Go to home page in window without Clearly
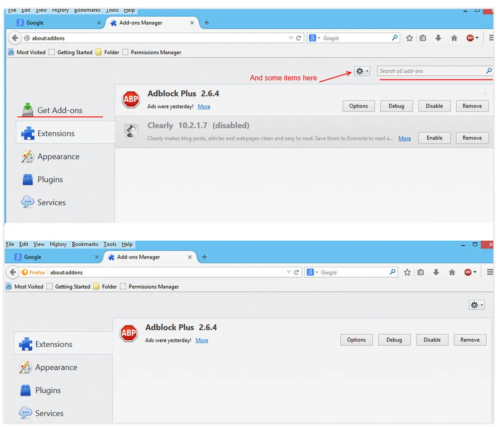 (x=452, y=272)
